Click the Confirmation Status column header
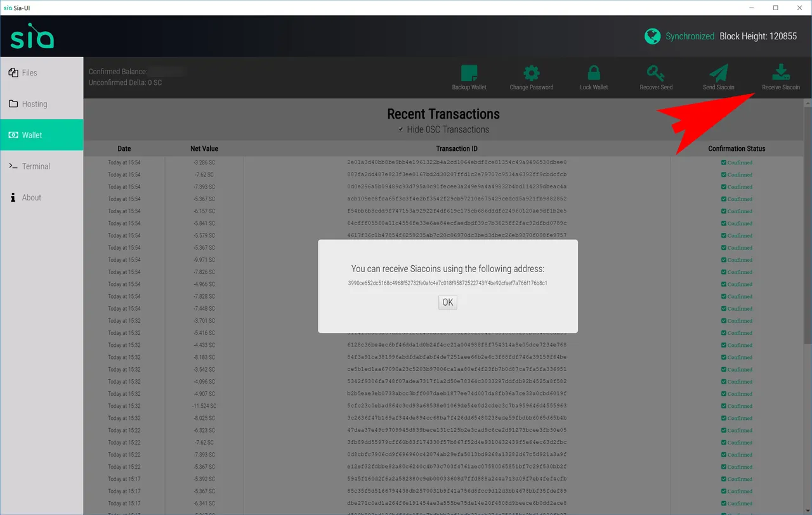The width and height of the screenshot is (812, 515). tap(737, 148)
